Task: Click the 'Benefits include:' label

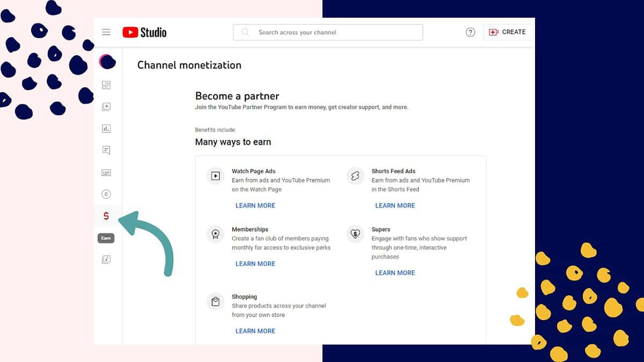Action: [216, 130]
